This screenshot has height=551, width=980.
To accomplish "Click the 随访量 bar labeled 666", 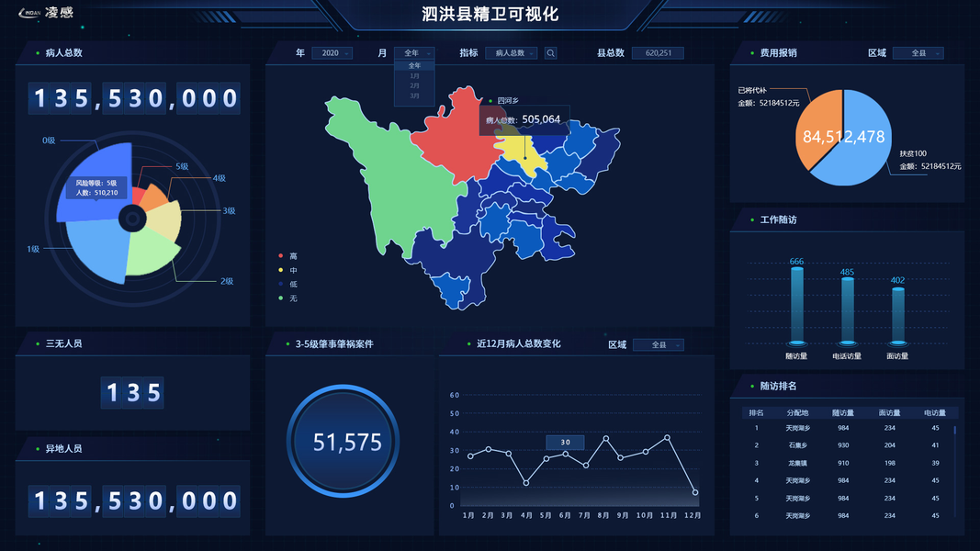I will point(797,306).
